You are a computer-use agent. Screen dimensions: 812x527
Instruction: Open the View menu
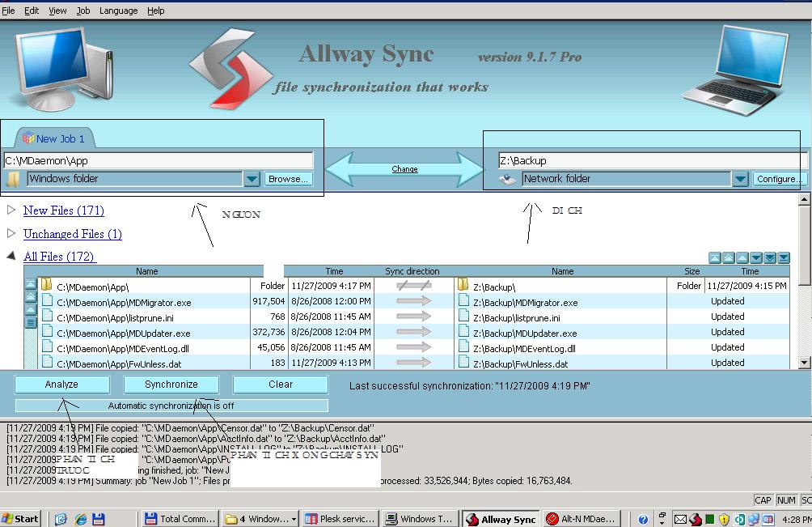click(57, 11)
